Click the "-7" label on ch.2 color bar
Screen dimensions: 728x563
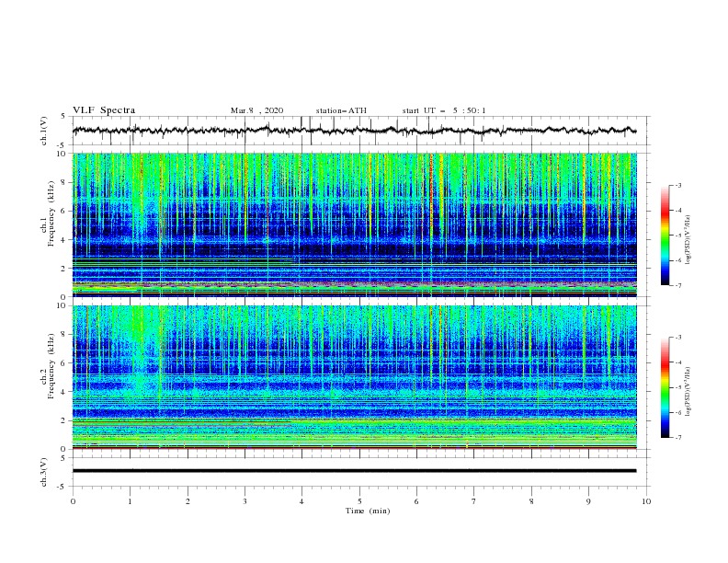pyautogui.click(x=677, y=438)
